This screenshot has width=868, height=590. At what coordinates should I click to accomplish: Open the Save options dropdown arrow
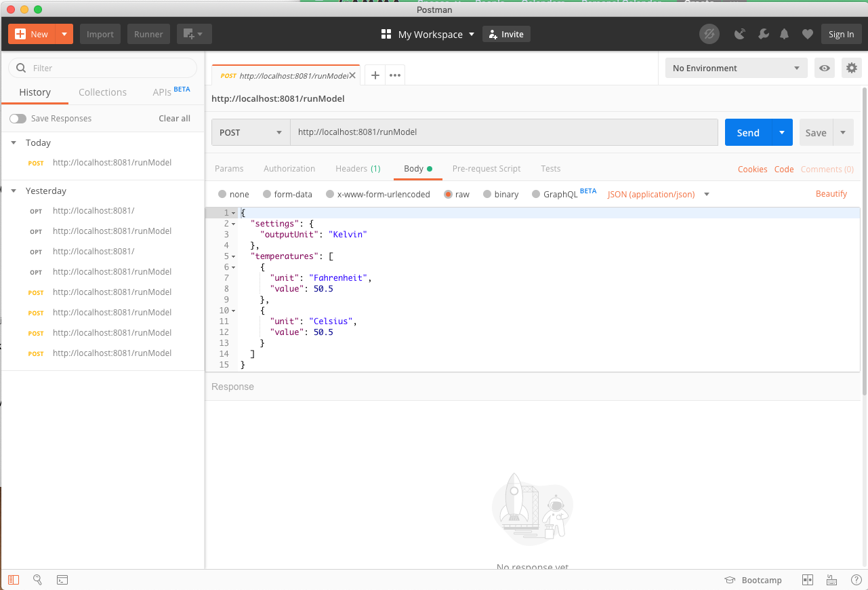(843, 132)
